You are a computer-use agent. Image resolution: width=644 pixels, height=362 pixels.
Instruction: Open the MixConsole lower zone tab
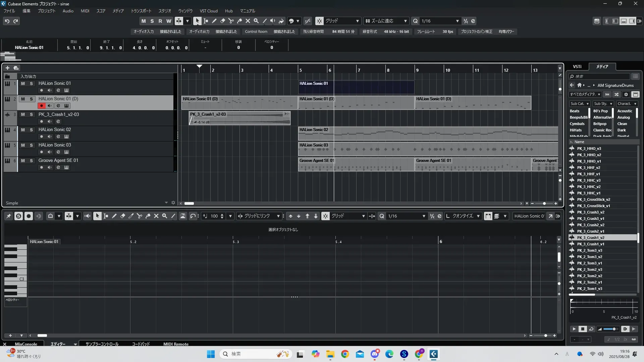[26, 344]
